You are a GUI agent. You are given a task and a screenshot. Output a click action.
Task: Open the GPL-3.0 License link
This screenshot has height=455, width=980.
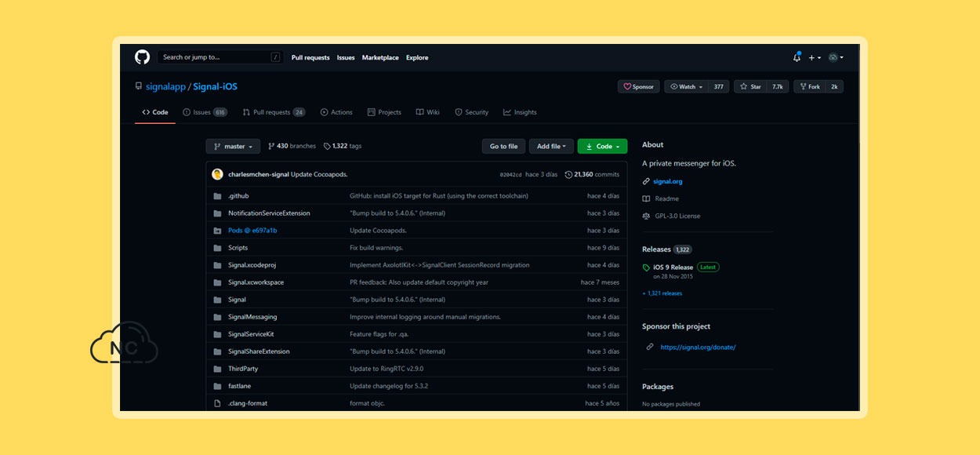(677, 216)
